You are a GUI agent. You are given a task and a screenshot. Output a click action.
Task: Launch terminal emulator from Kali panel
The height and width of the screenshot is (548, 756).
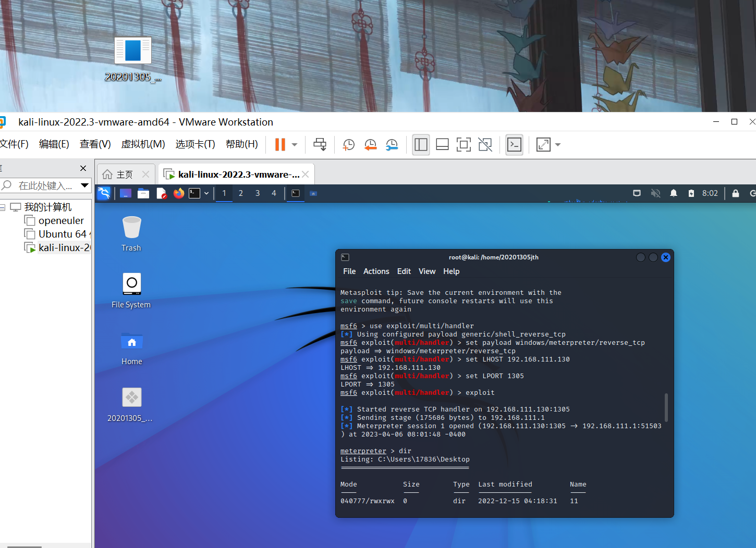[x=194, y=193]
